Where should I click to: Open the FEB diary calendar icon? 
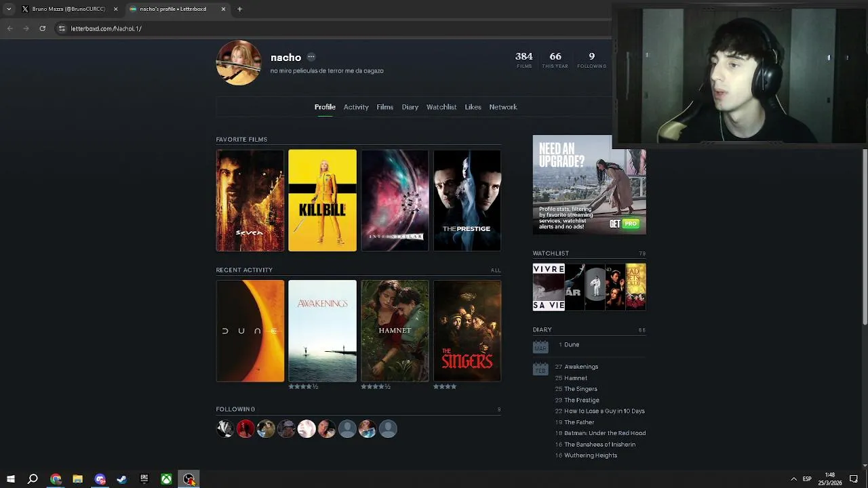click(x=540, y=369)
